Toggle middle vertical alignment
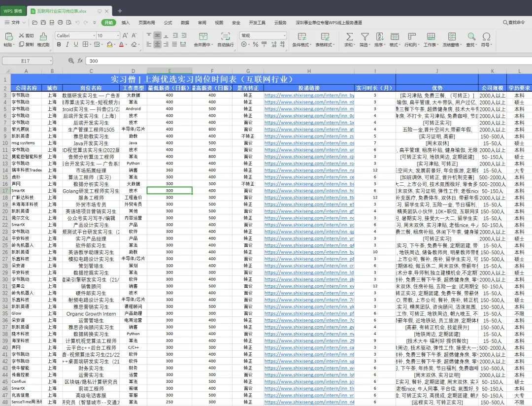 (x=158, y=35)
